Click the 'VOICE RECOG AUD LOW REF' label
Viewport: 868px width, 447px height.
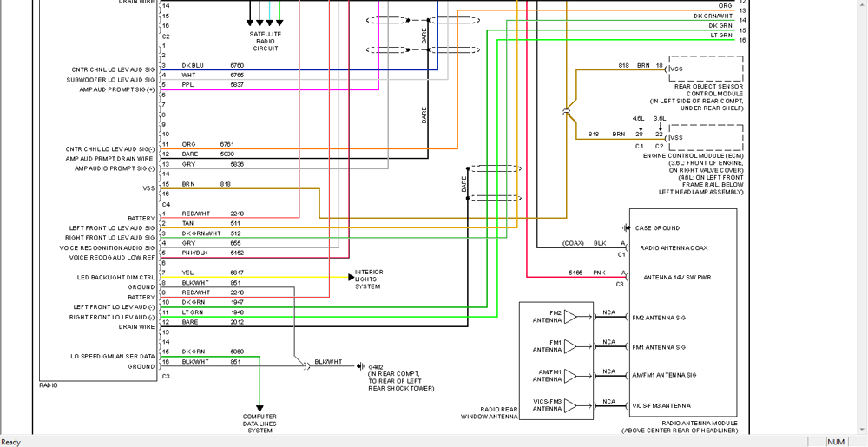point(112,258)
